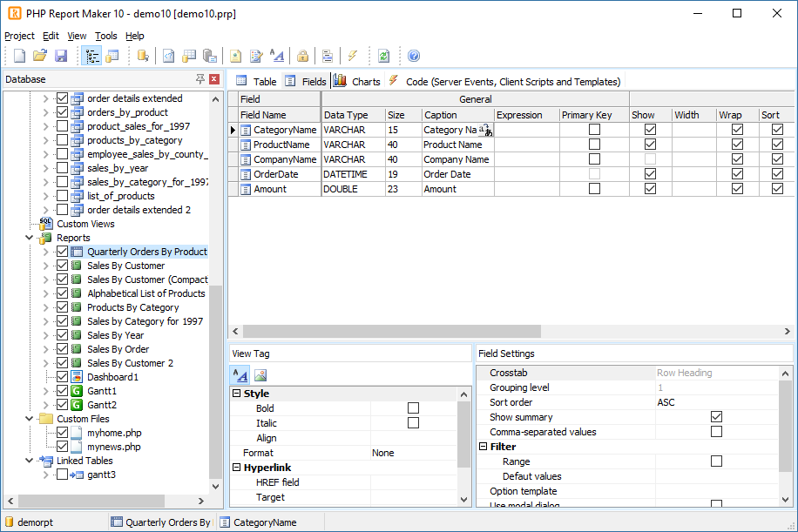
Task: Collapse the Hyperlink section in View Tag
Action: pos(237,467)
